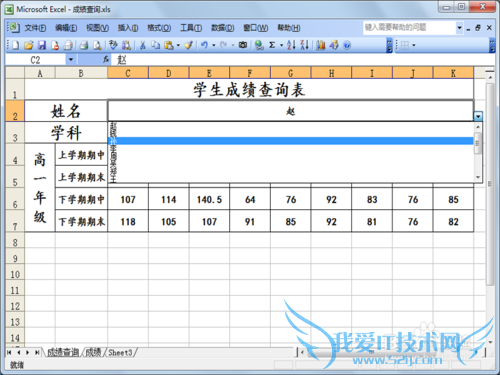Click the E-mail toolbar icon

click(68, 45)
